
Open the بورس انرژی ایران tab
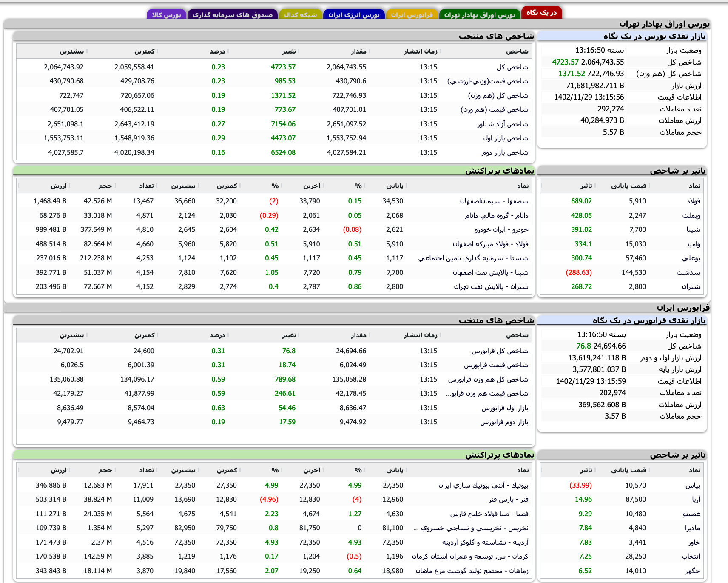[354, 14]
